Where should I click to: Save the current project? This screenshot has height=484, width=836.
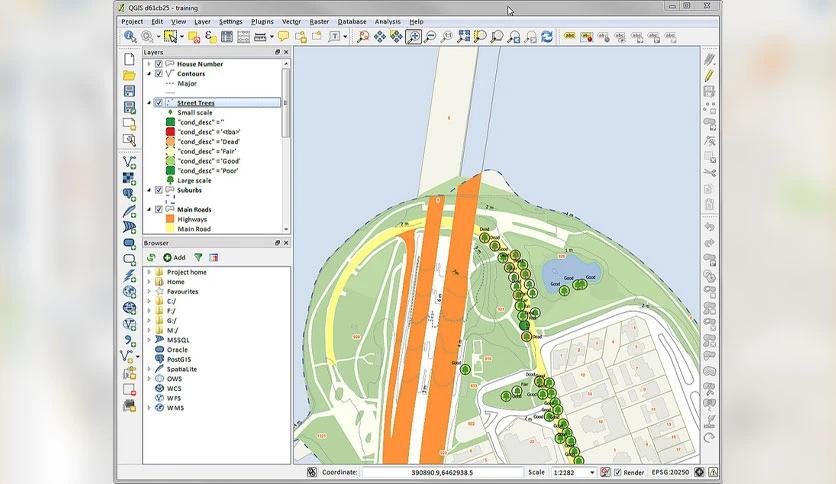pos(129,91)
